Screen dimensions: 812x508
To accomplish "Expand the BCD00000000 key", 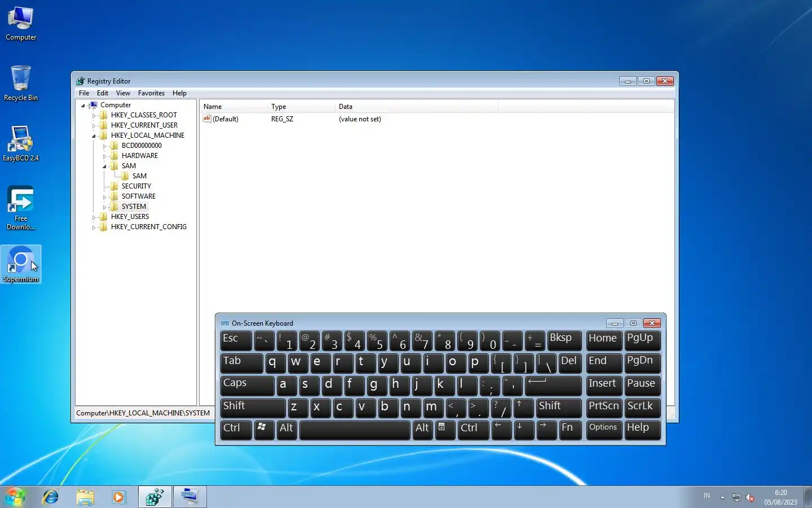I will [104, 146].
